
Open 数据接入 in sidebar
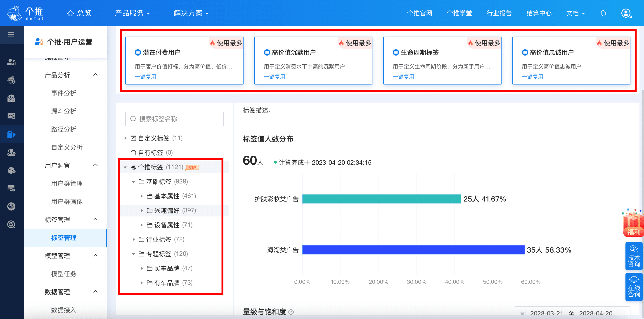(64, 310)
